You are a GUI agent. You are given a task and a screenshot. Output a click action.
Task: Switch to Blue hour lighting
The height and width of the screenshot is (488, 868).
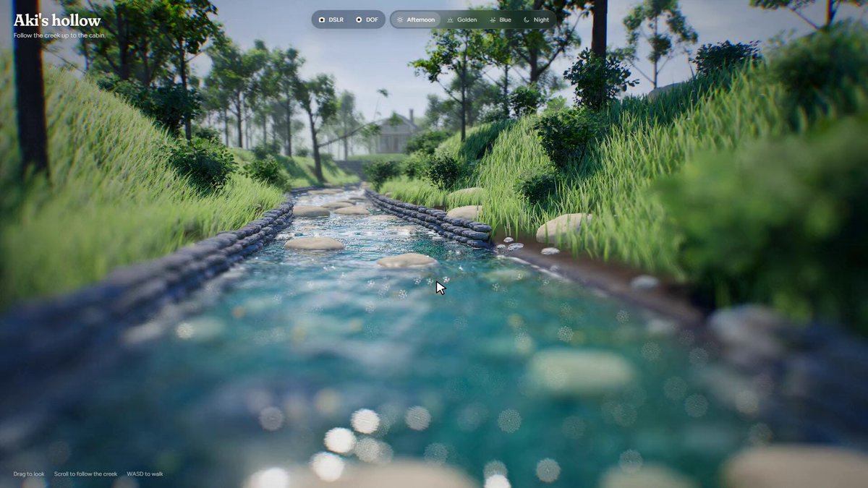pos(501,20)
